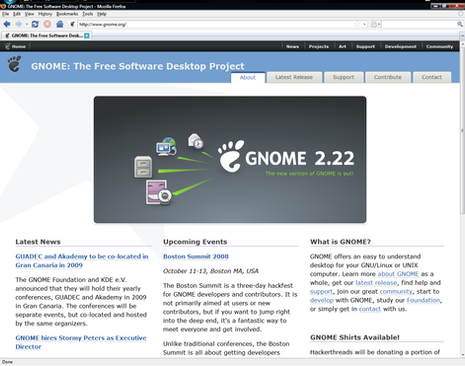Click the 'Done' status bar text
Screen dimensions: 465x366
(x=7, y=362)
